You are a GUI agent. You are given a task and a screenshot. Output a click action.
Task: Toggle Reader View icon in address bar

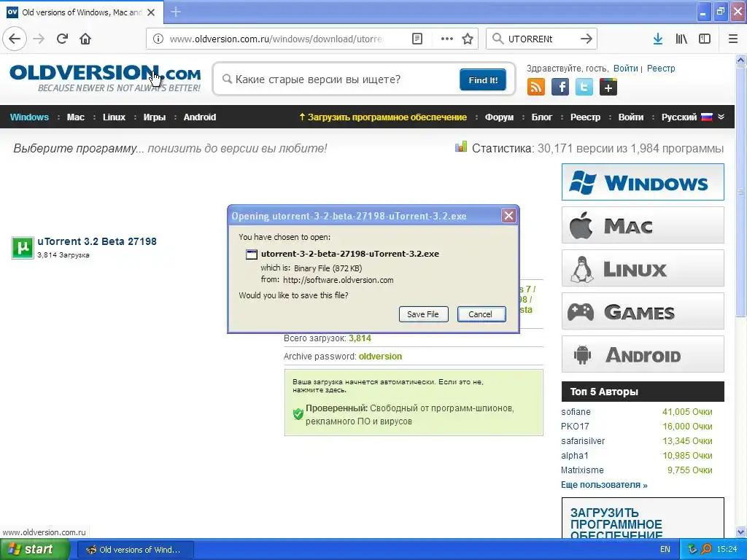pos(417,39)
